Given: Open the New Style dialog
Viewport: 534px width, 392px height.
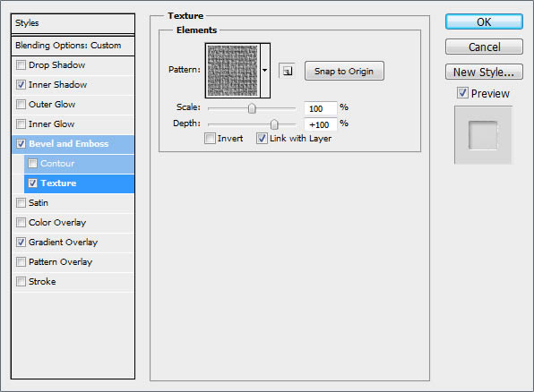Looking at the screenshot, I should [x=484, y=72].
